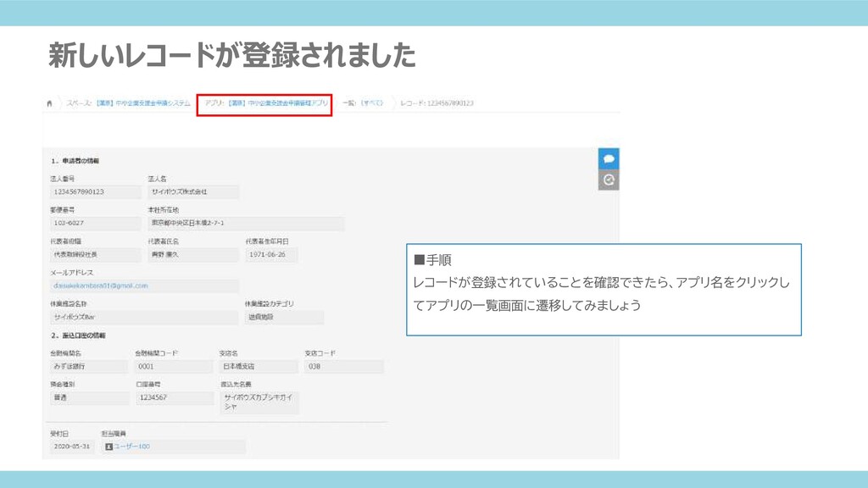Click the breadcrumb record number text
Viewport: 868px width, 488px height.
pos(437,103)
